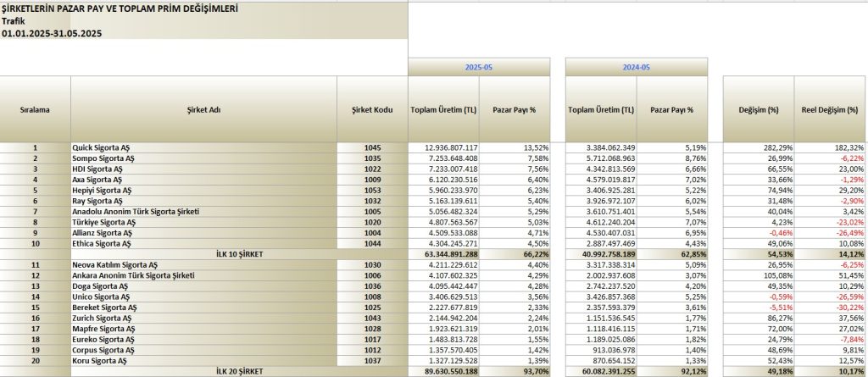Screen dimensions: 868x377
Task: Select company code 1030 cell
Action: pyautogui.click(x=373, y=264)
